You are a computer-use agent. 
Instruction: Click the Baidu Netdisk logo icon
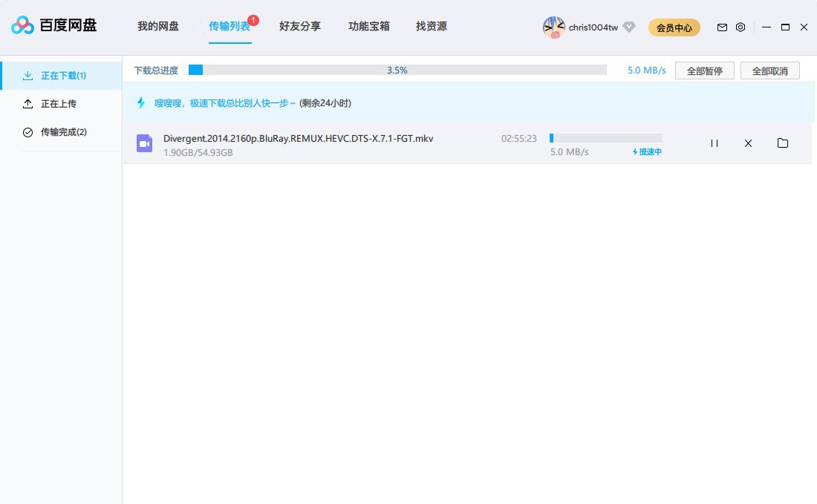pos(22,25)
